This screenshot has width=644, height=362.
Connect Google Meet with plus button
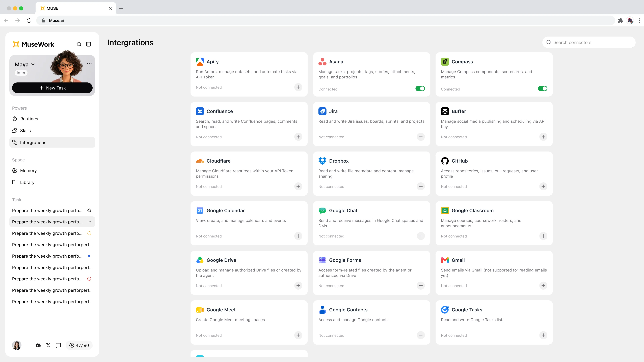pyautogui.click(x=298, y=335)
